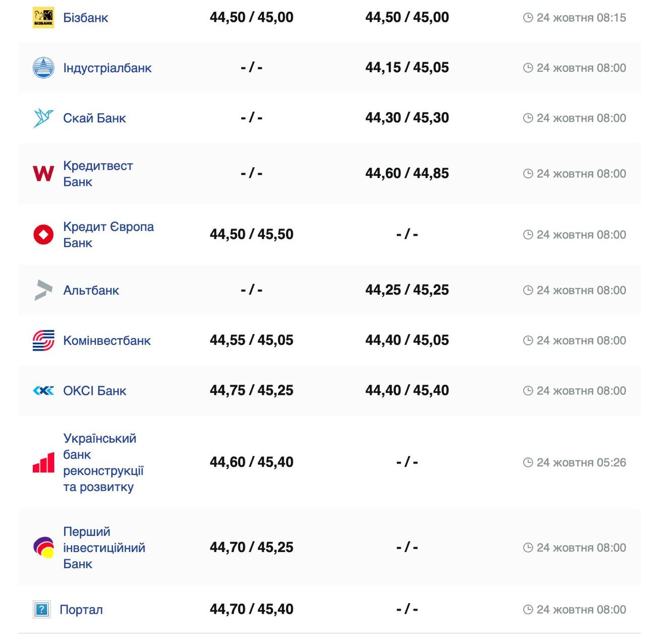Click the Кредит Європа Банк red circle logo
The image size is (647, 644).
[x=43, y=235]
